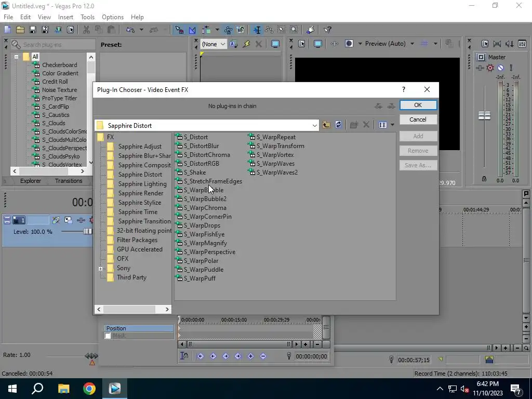Switch to the Explorer tab
532x399 pixels.
[31, 181]
